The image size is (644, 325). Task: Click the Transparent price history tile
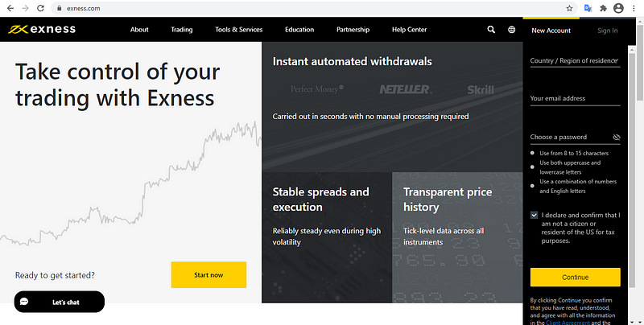(x=457, y=237)
